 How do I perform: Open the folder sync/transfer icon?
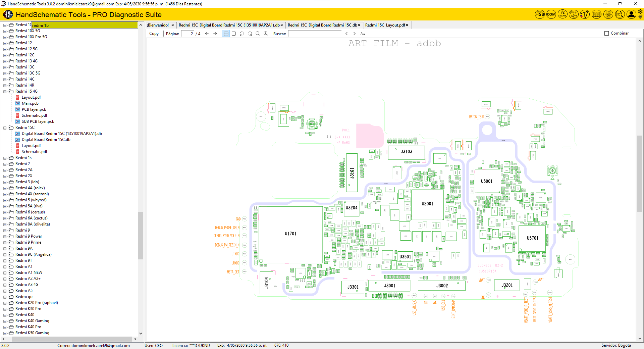point(574,14)
